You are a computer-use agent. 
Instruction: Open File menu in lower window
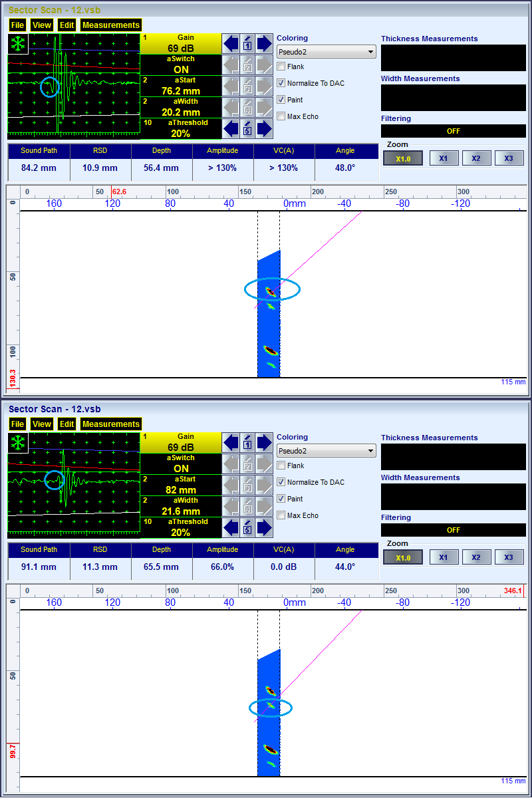(x=17, y=424)
